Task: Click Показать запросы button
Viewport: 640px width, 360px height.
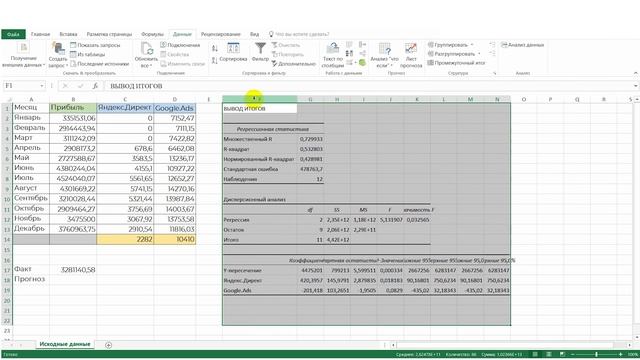Action: (x=95, y=45)
